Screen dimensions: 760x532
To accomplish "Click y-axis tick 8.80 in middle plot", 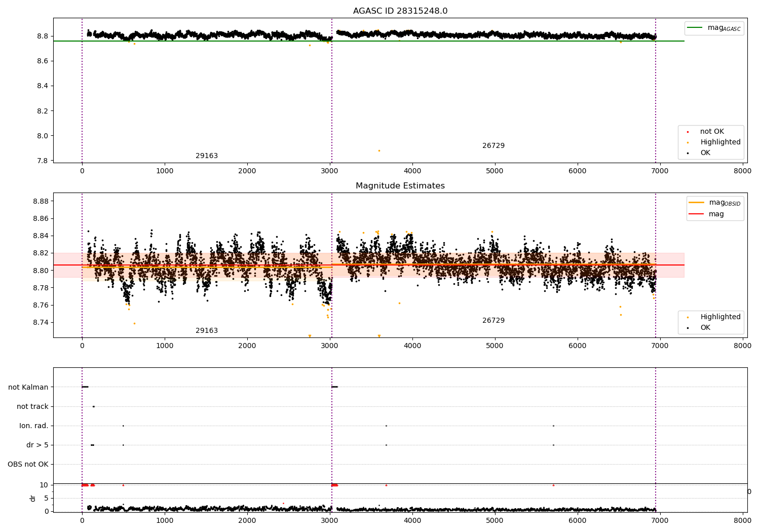I will coord(41,271).
